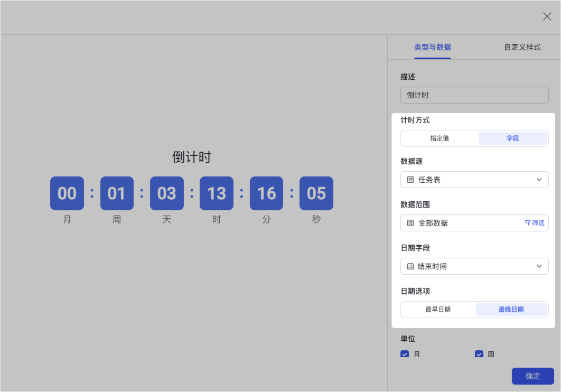The height and width of the screenshot is (392, 561).
Task: Choose the 最早日期 date option
Action: click(x=438, y=310)
